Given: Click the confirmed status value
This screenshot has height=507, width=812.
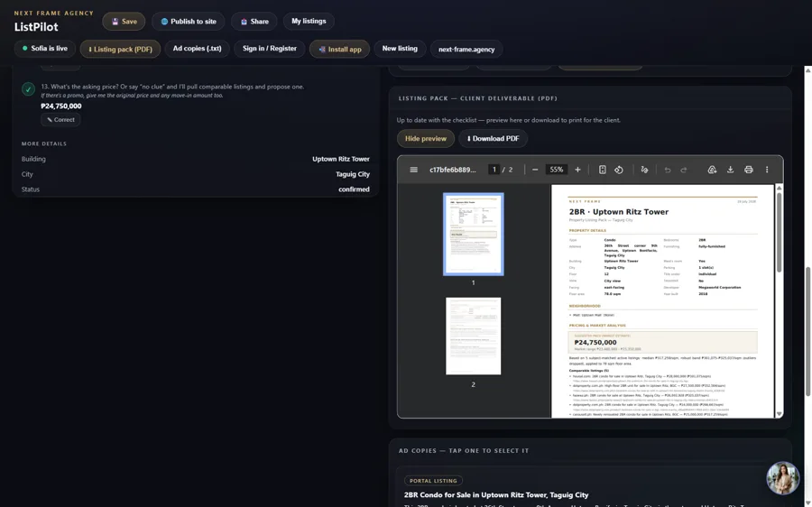Looking at the screenshot, I should [x=355, y=189].
